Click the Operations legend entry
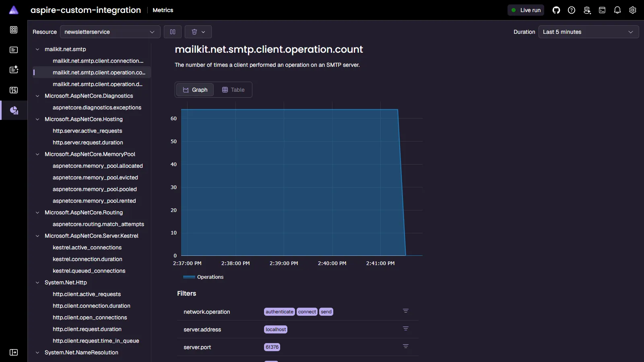644x362 pixels. click(203, 277)
